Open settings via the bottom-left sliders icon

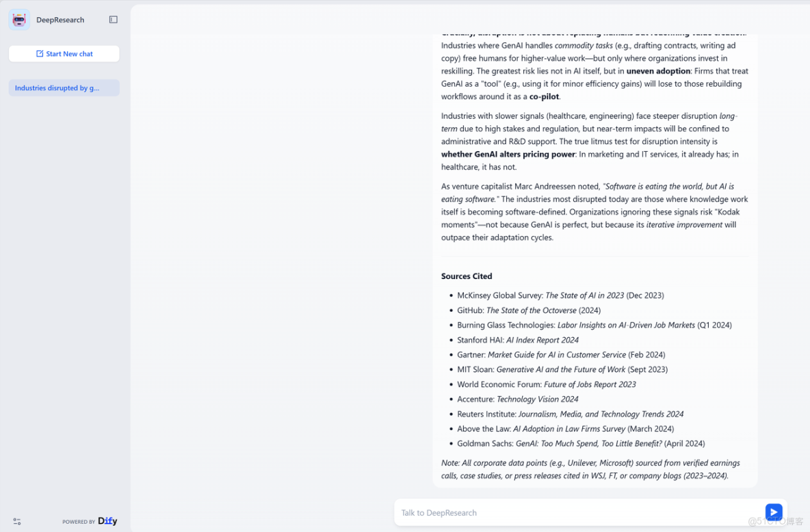17,521
